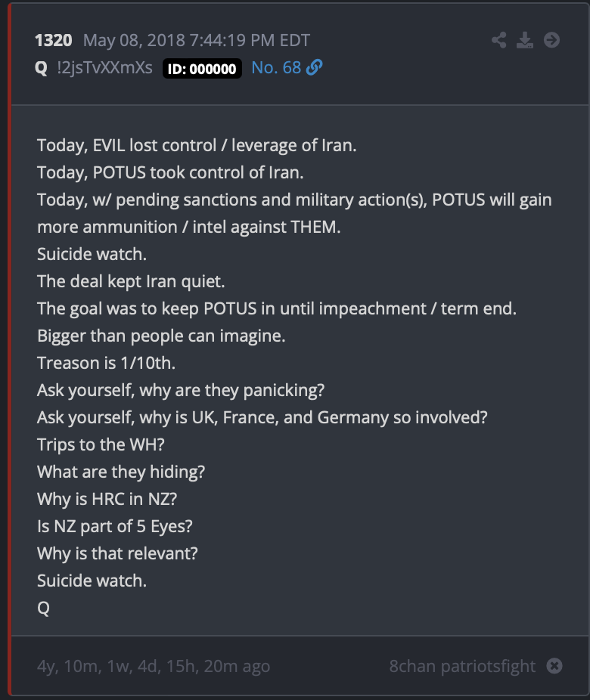Dismiss the 8chan patriotsfight tag with X icon

[554, 666]
